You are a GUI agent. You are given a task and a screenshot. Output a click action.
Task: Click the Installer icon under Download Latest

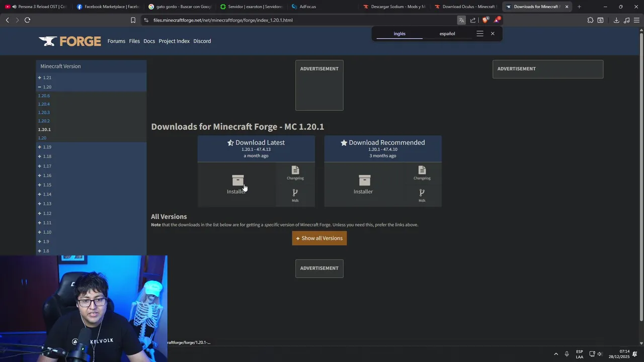coord(237,180)
